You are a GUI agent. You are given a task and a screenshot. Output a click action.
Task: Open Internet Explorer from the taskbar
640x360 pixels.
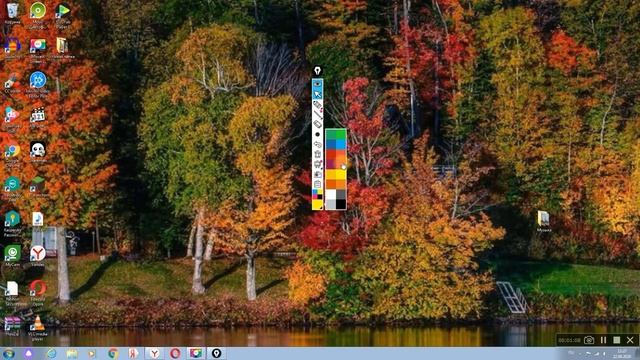[51, 353]
